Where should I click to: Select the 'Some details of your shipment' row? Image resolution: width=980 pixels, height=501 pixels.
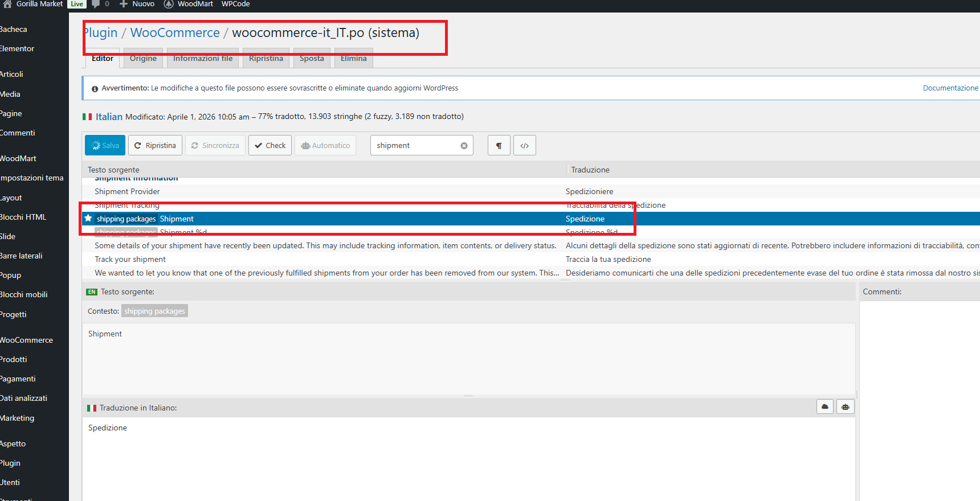(531, 245)
